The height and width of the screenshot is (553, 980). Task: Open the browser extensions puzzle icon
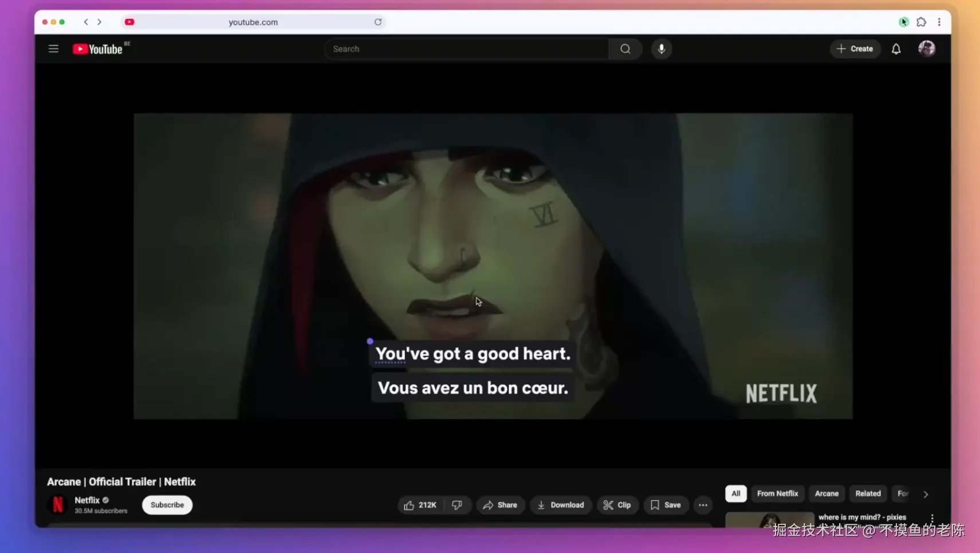point(921,22)
